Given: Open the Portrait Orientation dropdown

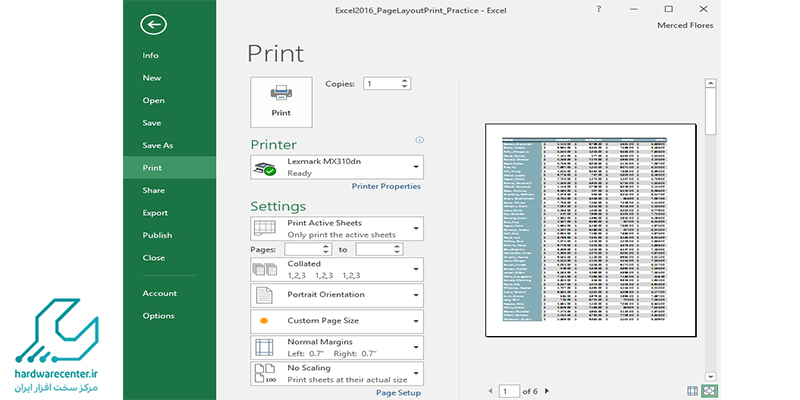Looking at the screenshot, I should [337, 295].
